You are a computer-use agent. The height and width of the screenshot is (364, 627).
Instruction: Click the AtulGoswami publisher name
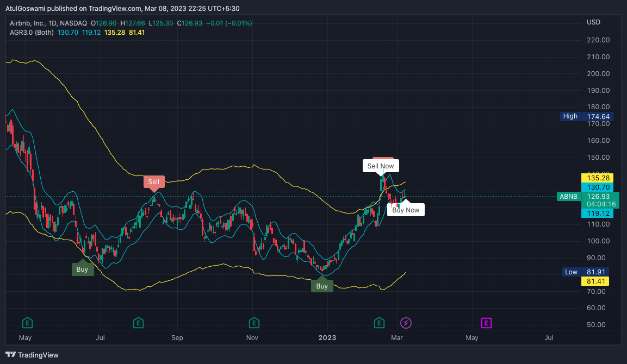pos(25,8)
